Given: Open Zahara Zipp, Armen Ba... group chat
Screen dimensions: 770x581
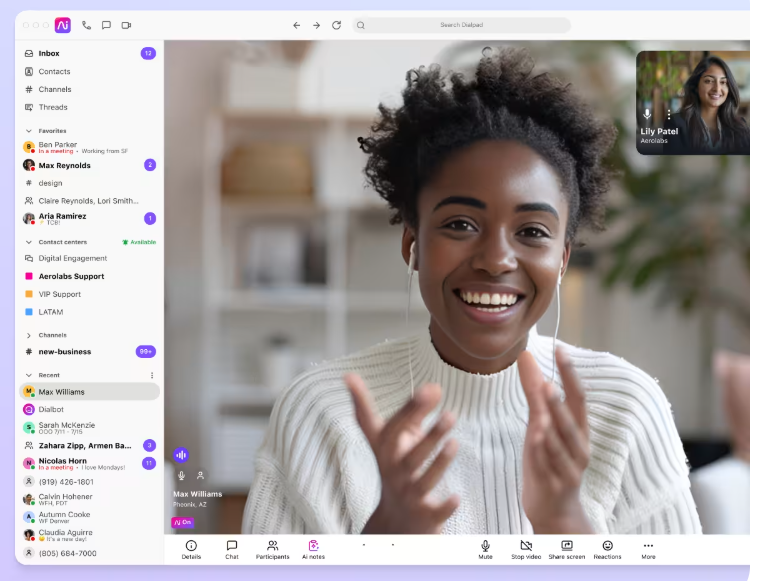Looking at the screenshot, I should (90, 445).
